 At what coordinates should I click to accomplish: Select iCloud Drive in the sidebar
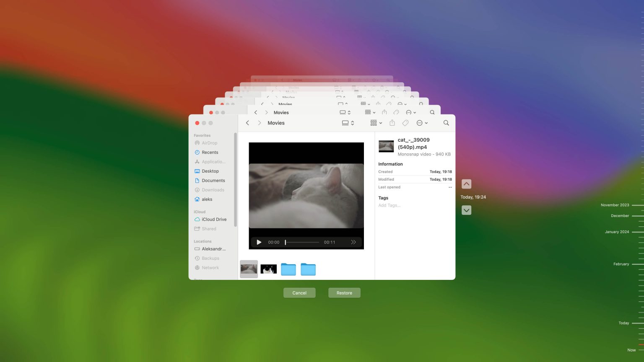click(x=214, y=219)
